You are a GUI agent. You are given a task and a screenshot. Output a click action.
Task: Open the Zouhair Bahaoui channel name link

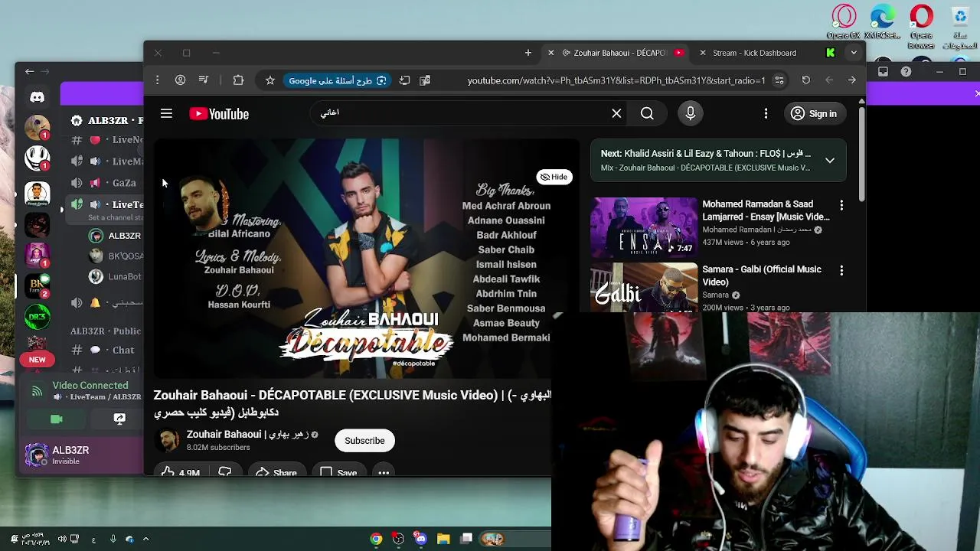click(247, 434)
